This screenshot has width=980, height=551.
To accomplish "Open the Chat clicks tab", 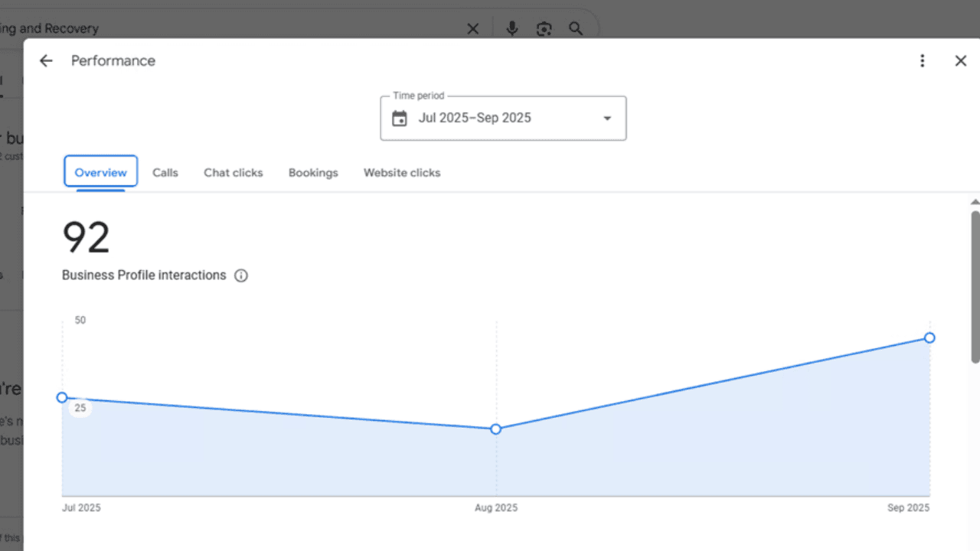I will click(234, 172).
